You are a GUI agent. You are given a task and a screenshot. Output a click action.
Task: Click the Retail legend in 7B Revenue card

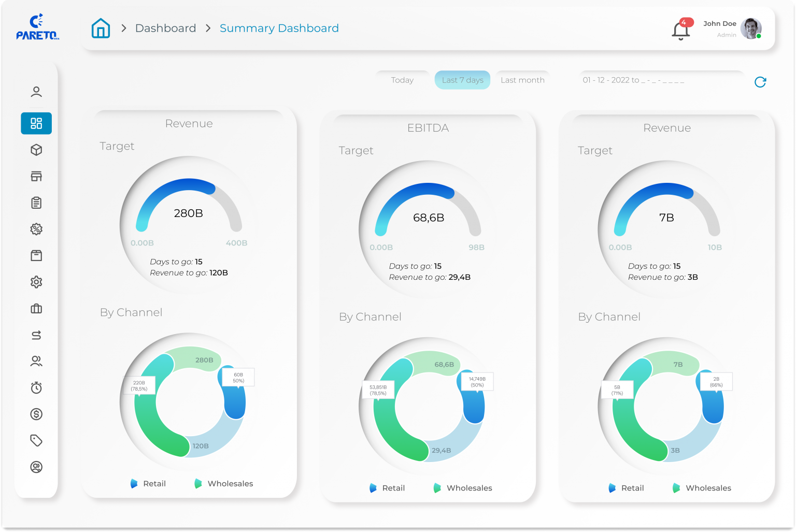point(626,488)
